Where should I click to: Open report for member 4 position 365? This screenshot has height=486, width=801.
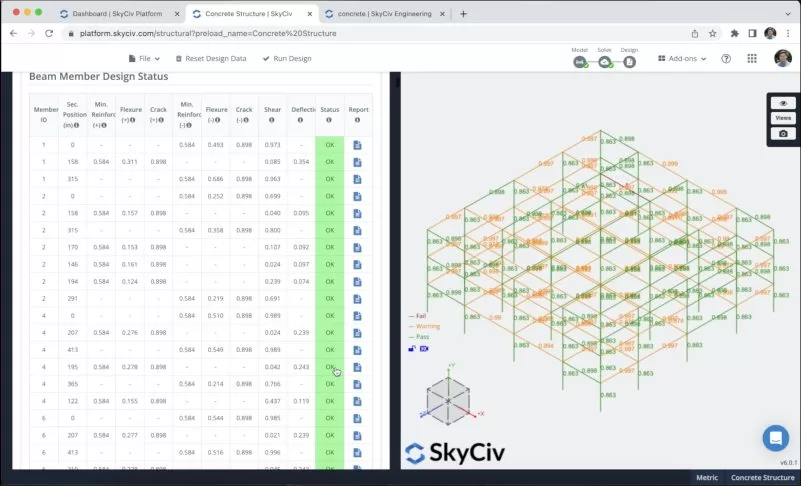click(x=357, y=384)
